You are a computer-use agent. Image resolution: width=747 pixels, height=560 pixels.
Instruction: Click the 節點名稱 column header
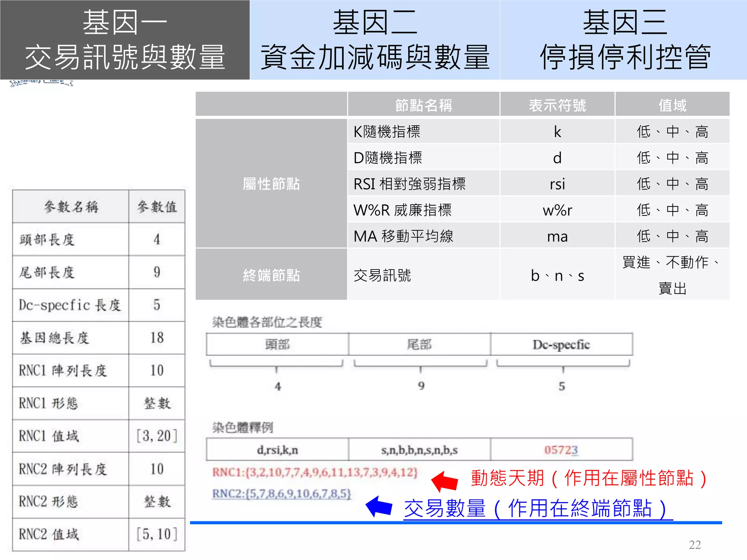tap(423, 105)
